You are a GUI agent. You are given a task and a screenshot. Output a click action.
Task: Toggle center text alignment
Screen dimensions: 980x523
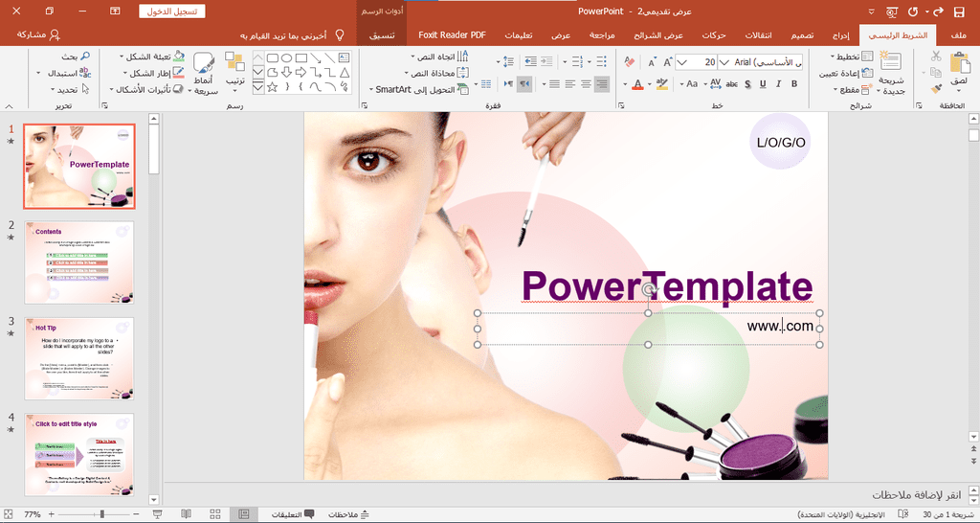(587, 84)
